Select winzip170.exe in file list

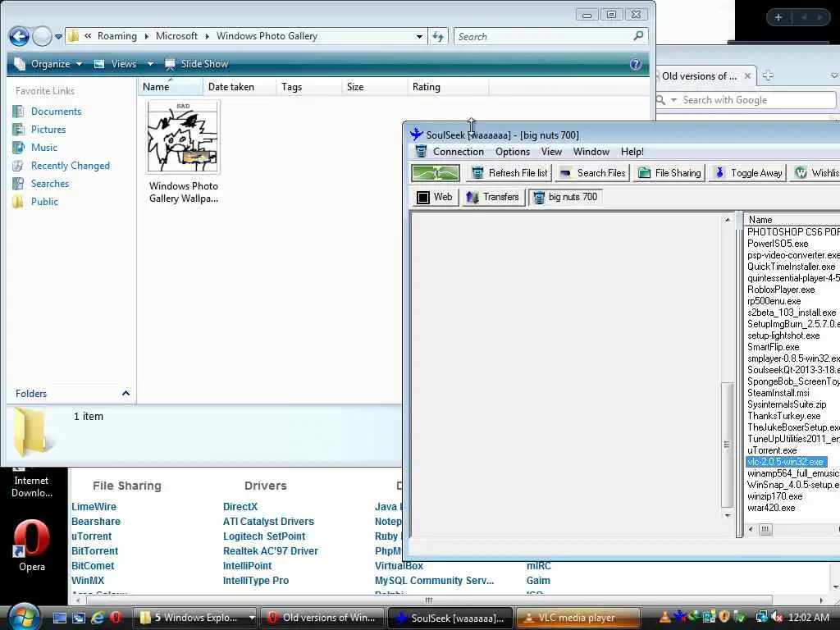point(774,496)
